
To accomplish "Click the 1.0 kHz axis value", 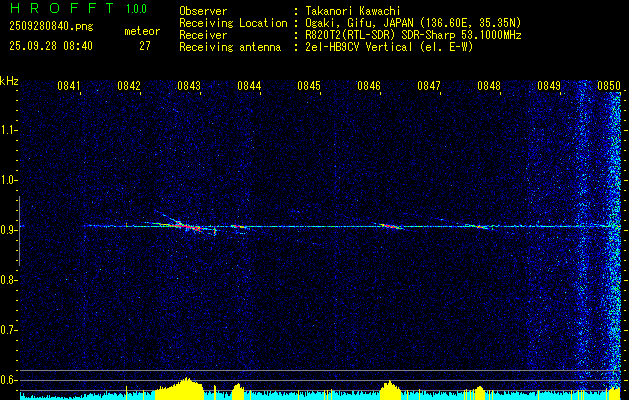I will 8,180.
